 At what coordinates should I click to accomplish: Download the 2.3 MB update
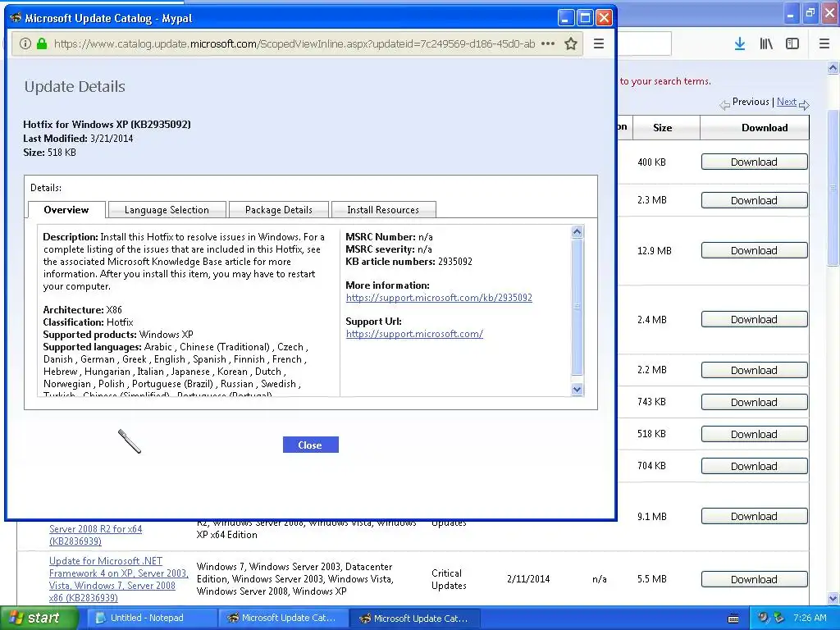pos(755,200)
